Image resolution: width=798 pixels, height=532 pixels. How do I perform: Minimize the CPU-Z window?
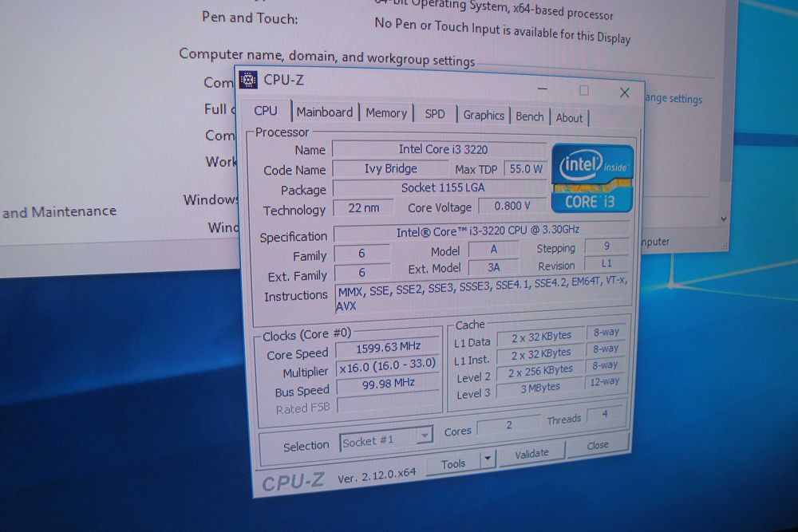coord(543,89)
